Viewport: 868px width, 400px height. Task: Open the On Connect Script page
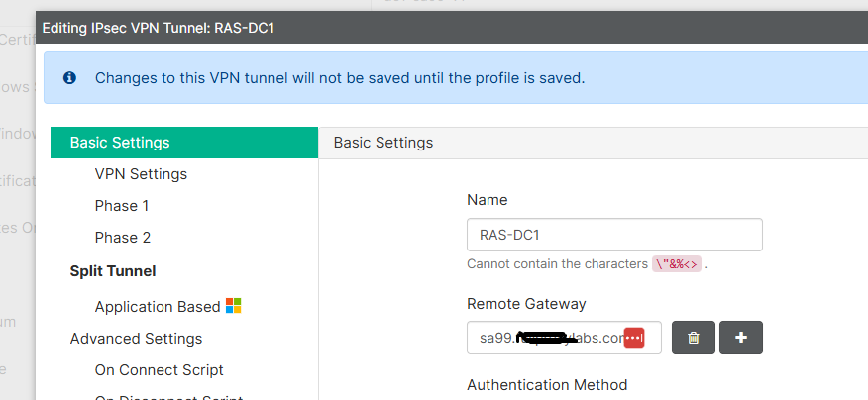click(159, 370)
